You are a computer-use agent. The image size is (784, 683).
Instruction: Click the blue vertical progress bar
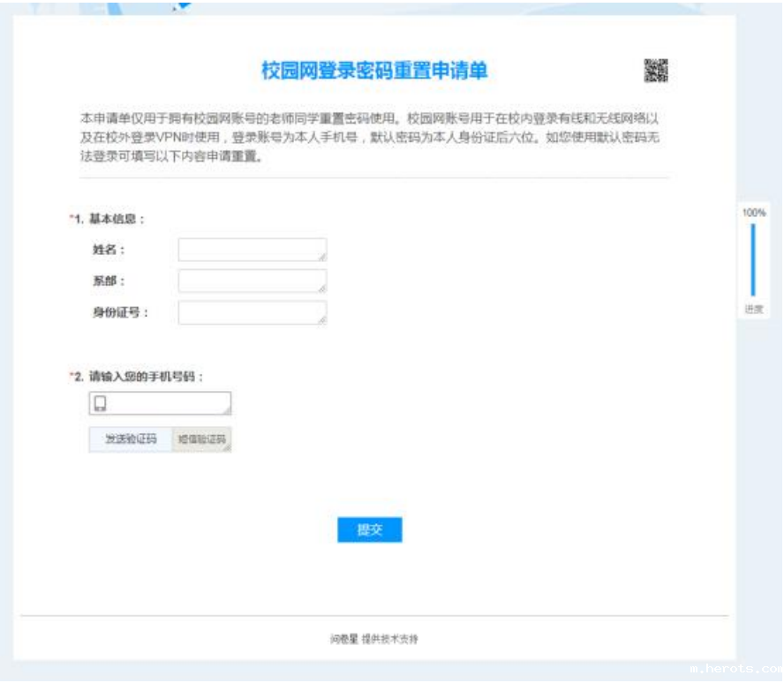[x=753, y=260]
